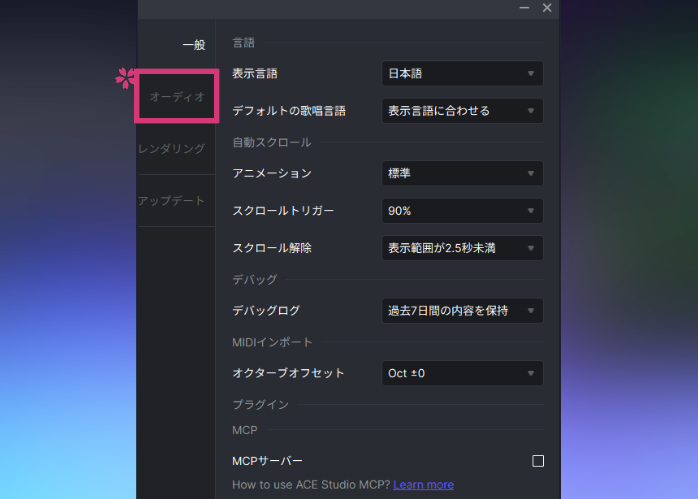Follow the Learn more link
Viewport: 698px width, 499px height.
(423, 485)
